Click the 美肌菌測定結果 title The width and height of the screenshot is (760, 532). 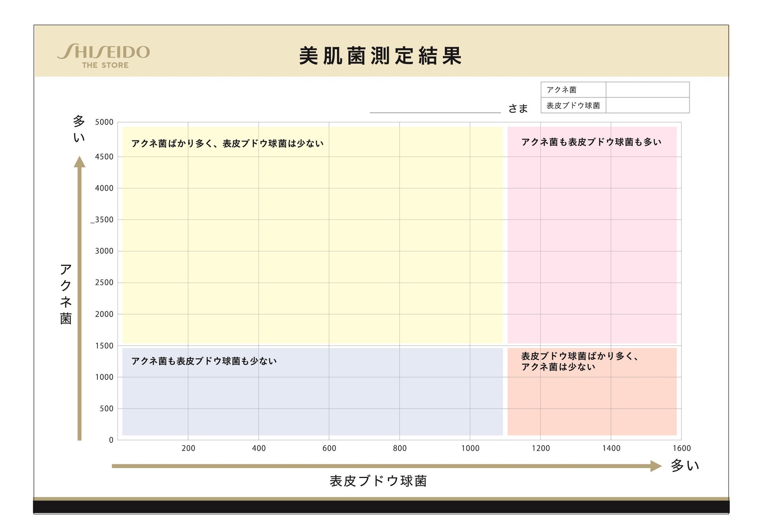tap(380, 56)
